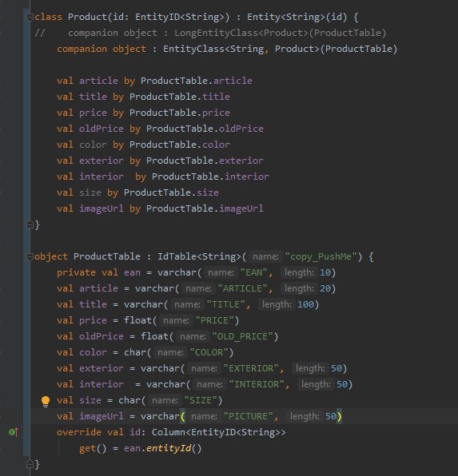Click ProductTable.oldPrice reference

click(x=205, y=129)
